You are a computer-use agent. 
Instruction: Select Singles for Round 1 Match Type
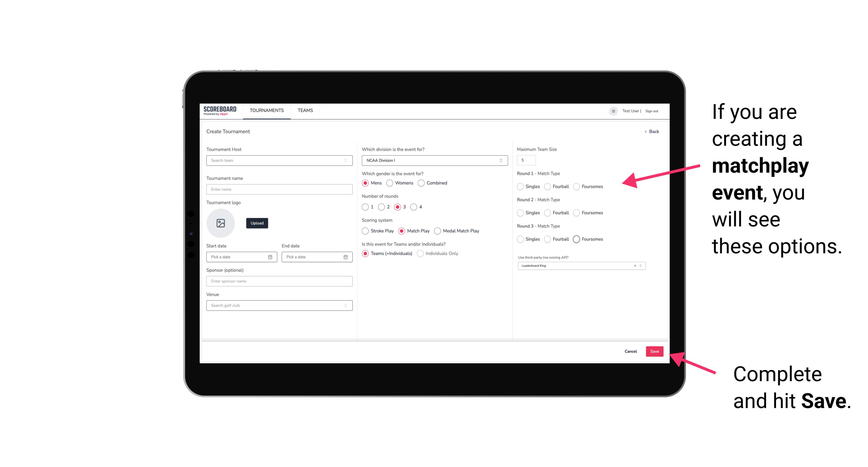tap(521, 187)
